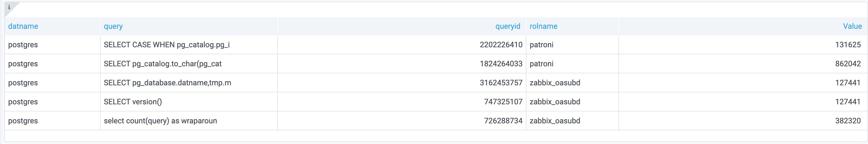Click postgres datname in the first row
Image resolution: width=868 pixels, height=144 pixels.
pyautogui.click(x=23, y=45)
